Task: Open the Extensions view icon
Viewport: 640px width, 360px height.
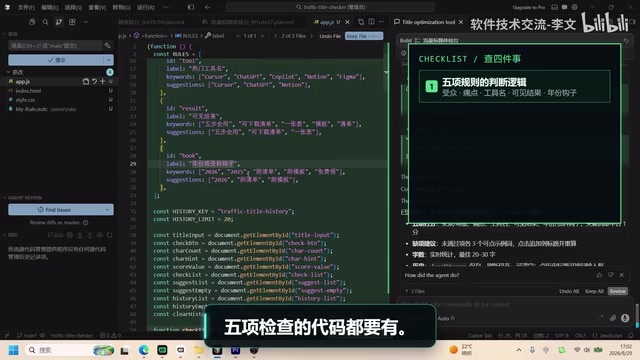Action: 72,22
